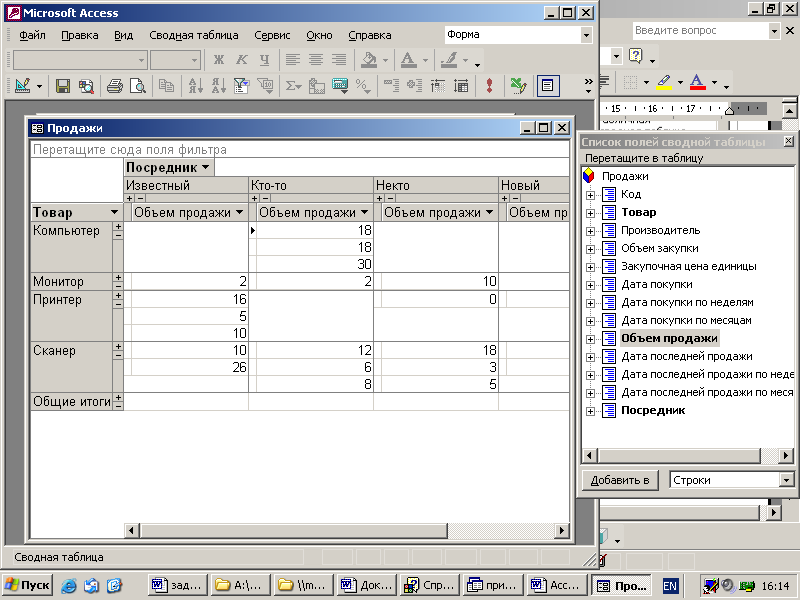The height and width of the screenshot is (600, 800).
Task: Open the Справка menu
Action: tap(370, 35)
